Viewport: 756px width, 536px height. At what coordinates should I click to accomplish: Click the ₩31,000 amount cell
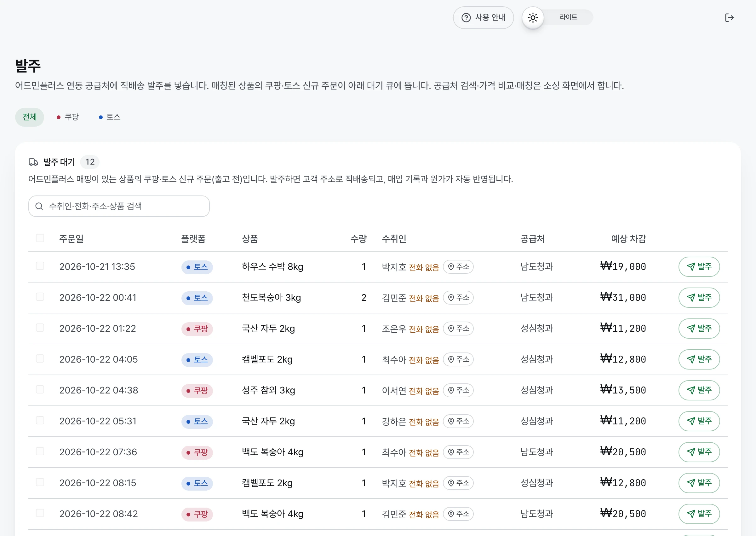point(623,297)
